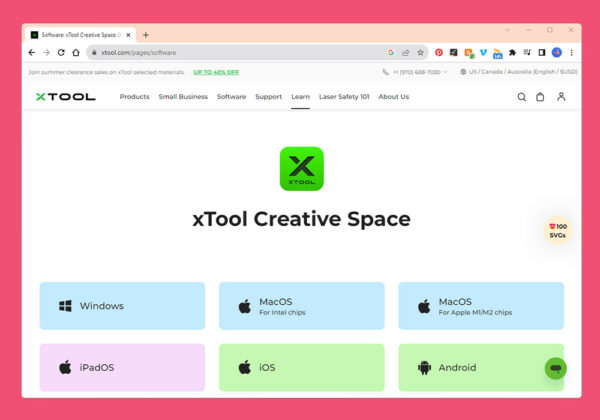Select the iPadOS download card
Screen dimensions: 600x420
122,368
